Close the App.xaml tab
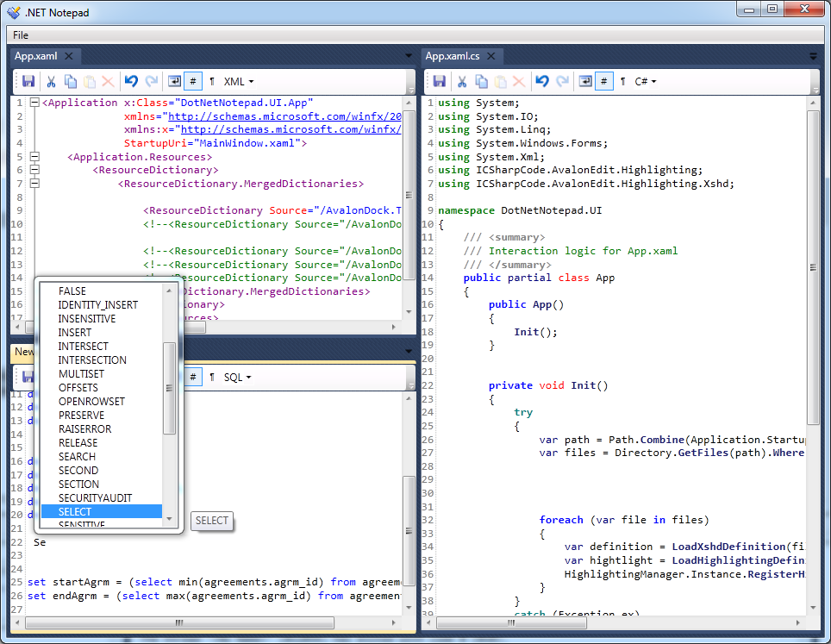The image size is (831, 644). (69, 56)
